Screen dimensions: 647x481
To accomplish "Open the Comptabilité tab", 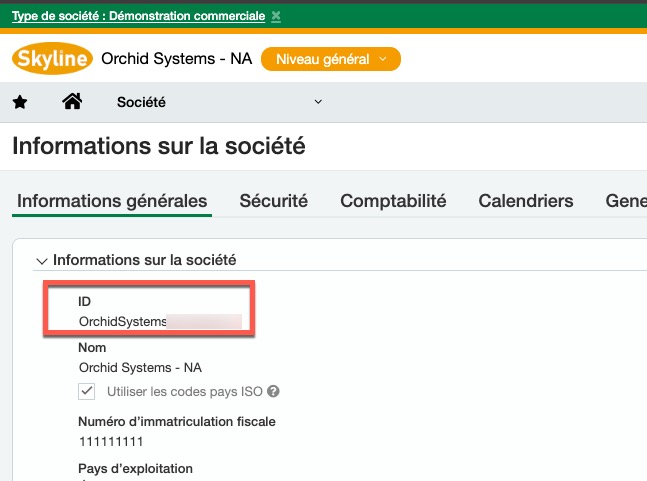I will [x=393, y=201].
